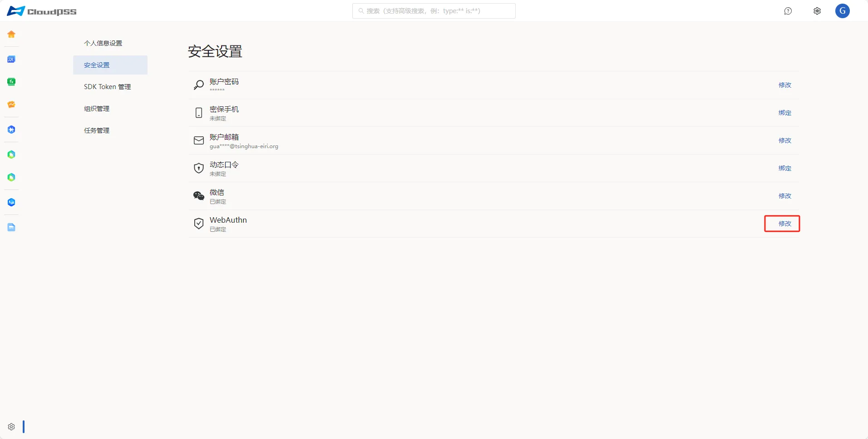Click the CloudPSS logo
The height and width of the screenshot is (439, 868).
pos(42,11)
